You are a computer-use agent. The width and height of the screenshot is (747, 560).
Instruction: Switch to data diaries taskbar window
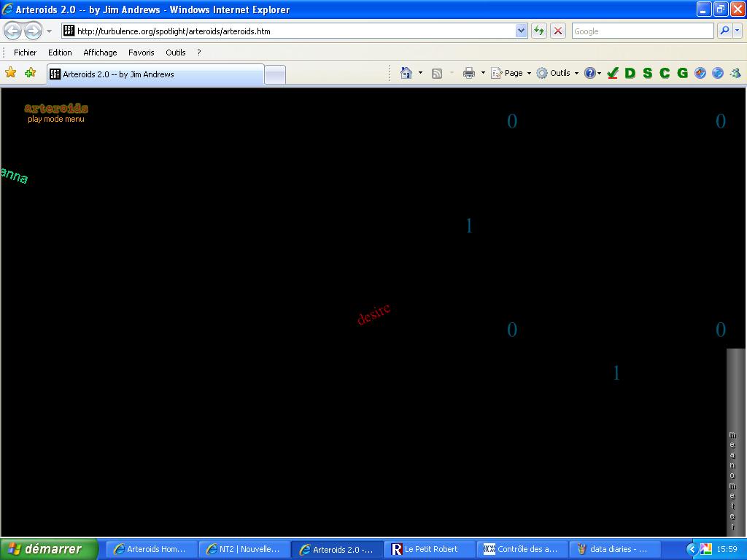pos(615,549)
